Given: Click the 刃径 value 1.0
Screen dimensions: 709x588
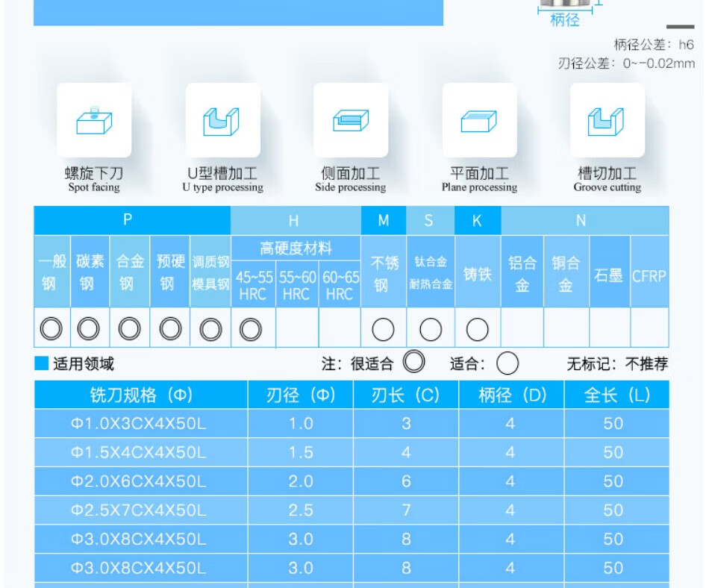Looking at the screenshot, I should coord(301,424).
